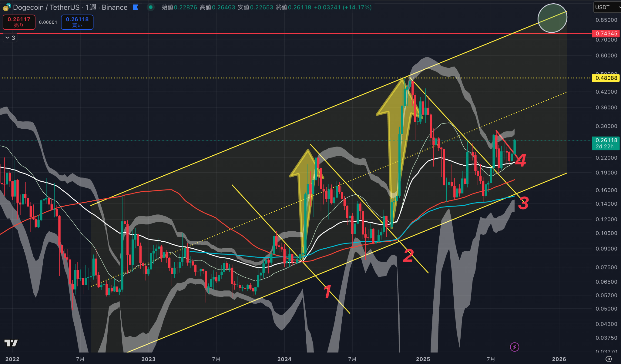Click the 2023 label on the time axis
Screen dimensions: 621x364
pyautogui.click(x=148, y=359)
